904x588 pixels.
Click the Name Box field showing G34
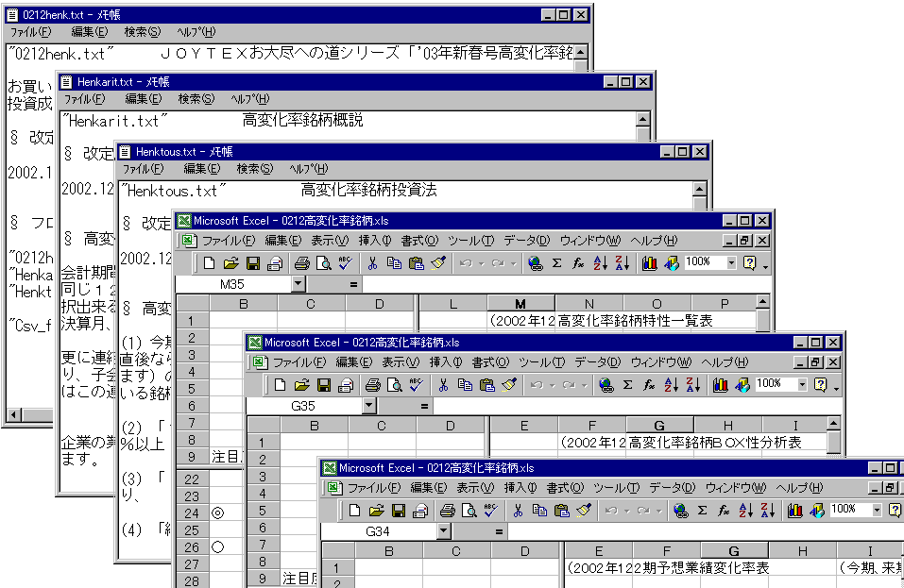[378, 531]
